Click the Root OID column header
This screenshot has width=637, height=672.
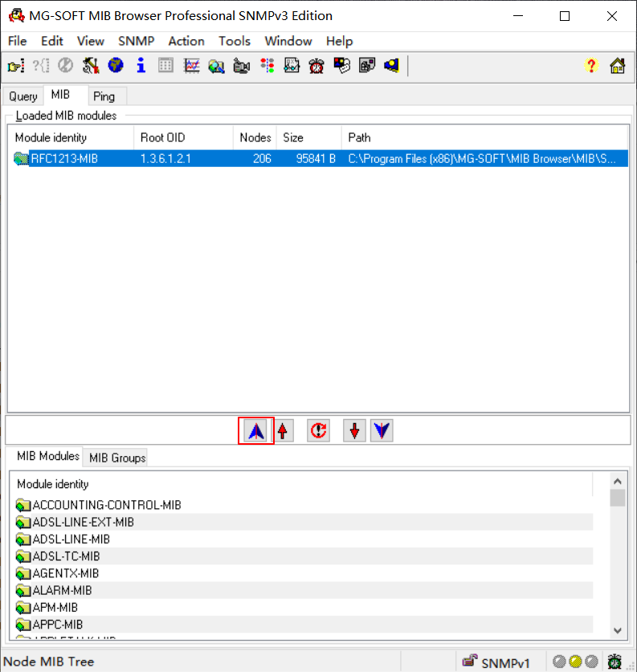point(183,137)
